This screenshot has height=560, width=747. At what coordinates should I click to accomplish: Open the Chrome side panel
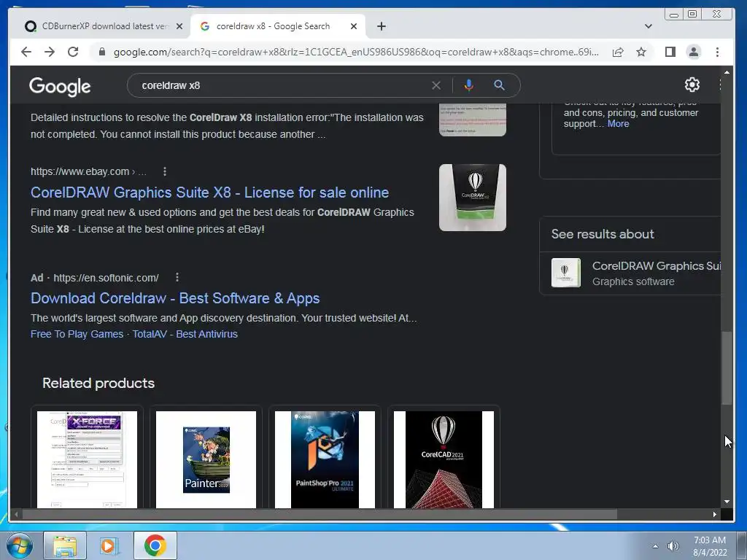pyautogui.click(x=670, y=52)
